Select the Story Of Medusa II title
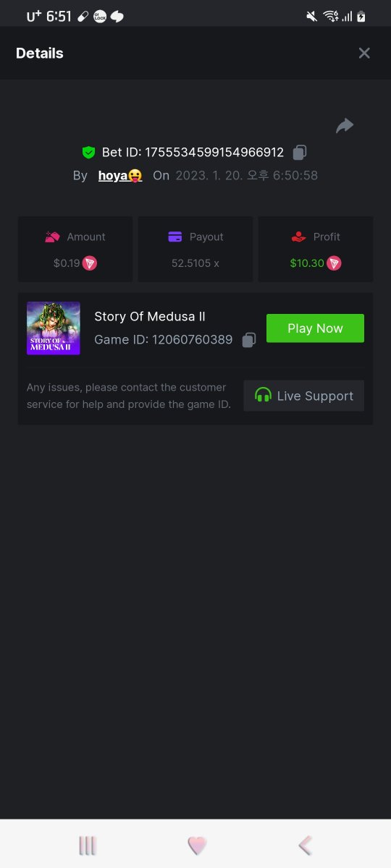Image resolution: width=391 pixels, height=868 pixels. tap(150, 317)
